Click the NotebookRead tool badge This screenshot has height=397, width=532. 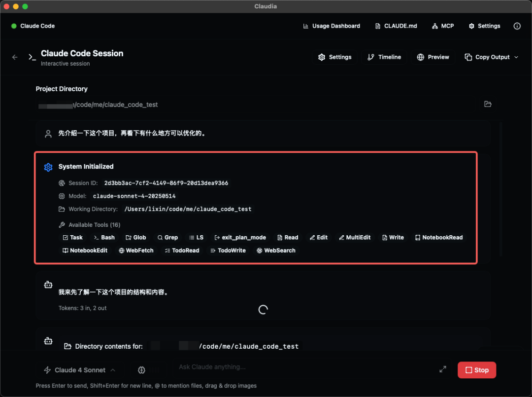click(x=439, y=237)
